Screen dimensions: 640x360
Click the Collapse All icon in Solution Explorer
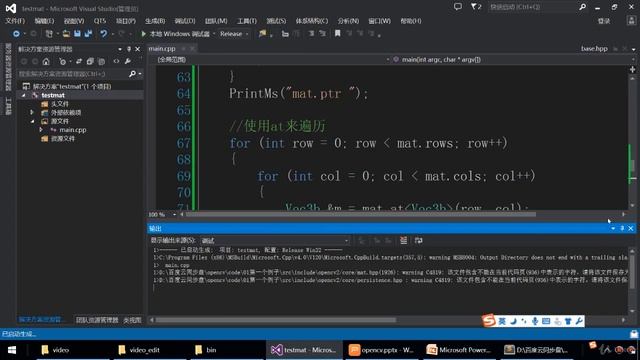(90, 61)
